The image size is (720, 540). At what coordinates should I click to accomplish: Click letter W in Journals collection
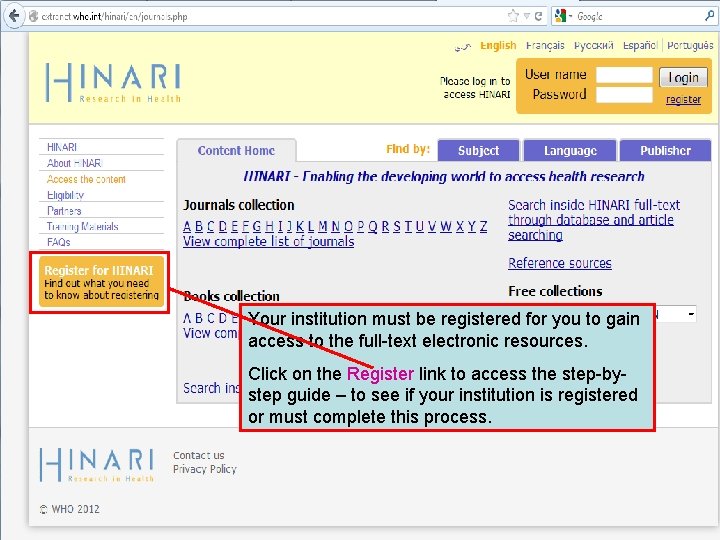pyautogui.click(x=446, y=226)
